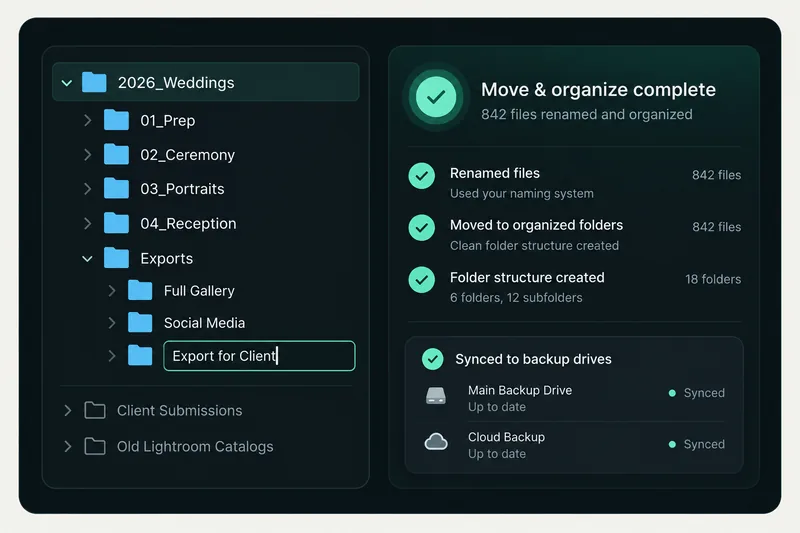Viewport: 800px width, 533px height.
Task: Expand the Client Submissions chevron
Action: (x=68, y=411)
